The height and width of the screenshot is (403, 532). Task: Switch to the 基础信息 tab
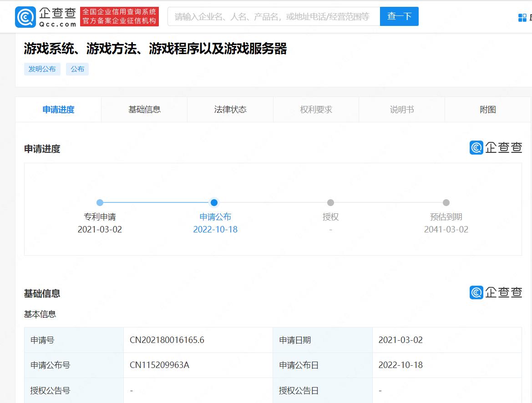tap(144, 109)
